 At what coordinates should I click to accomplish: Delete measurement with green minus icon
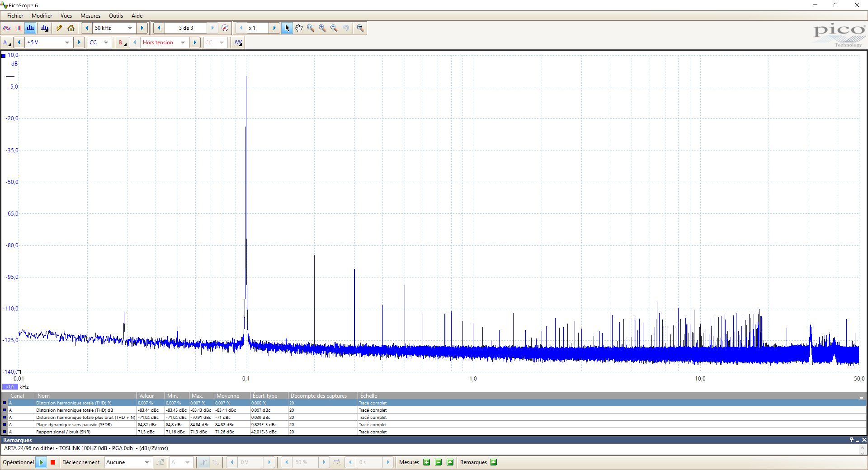point(438,462)
